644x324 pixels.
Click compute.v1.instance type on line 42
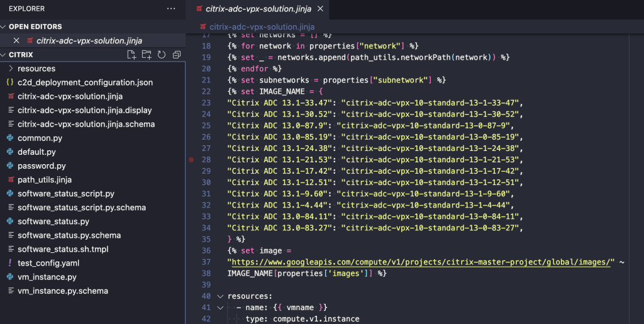coord(316,319)
